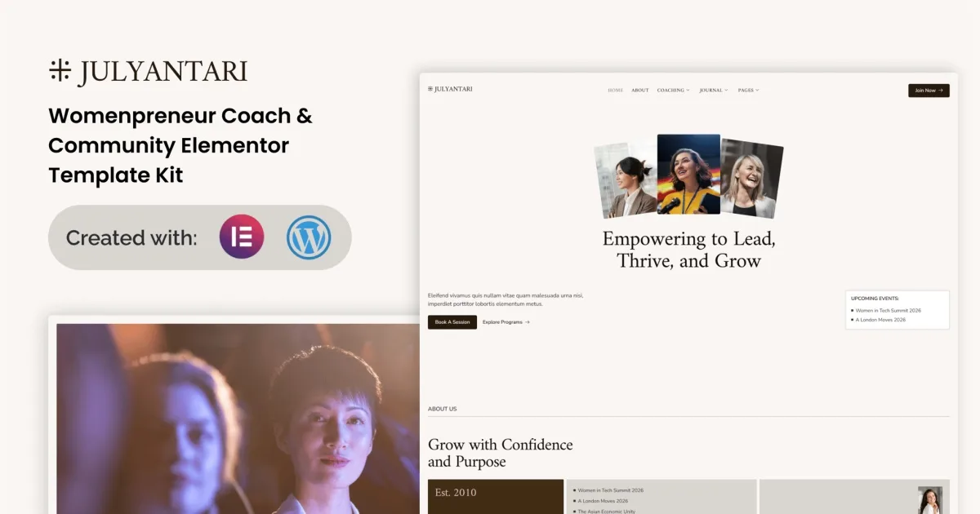This screenshot has height=514, width=980.
Task: Click the Created with: label
Action: 131,238
